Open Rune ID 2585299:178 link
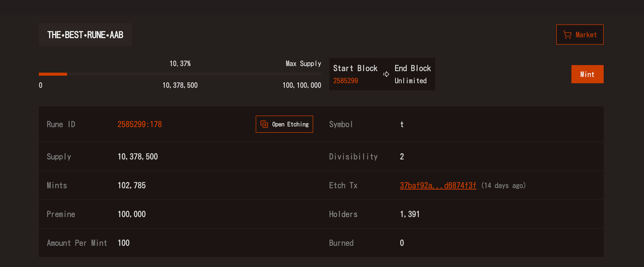Image resolution: width=644 pixels, height=267 pixels. point(140,124)
